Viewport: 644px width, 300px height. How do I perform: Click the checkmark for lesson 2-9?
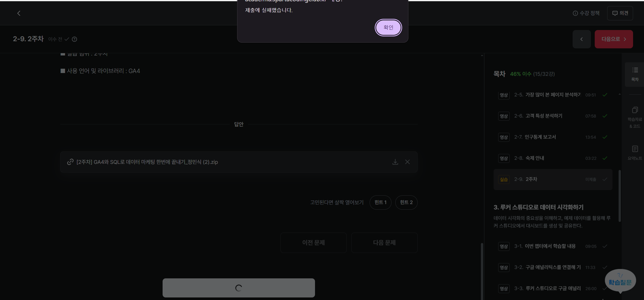pyautogui.click(x=605, y=179)
